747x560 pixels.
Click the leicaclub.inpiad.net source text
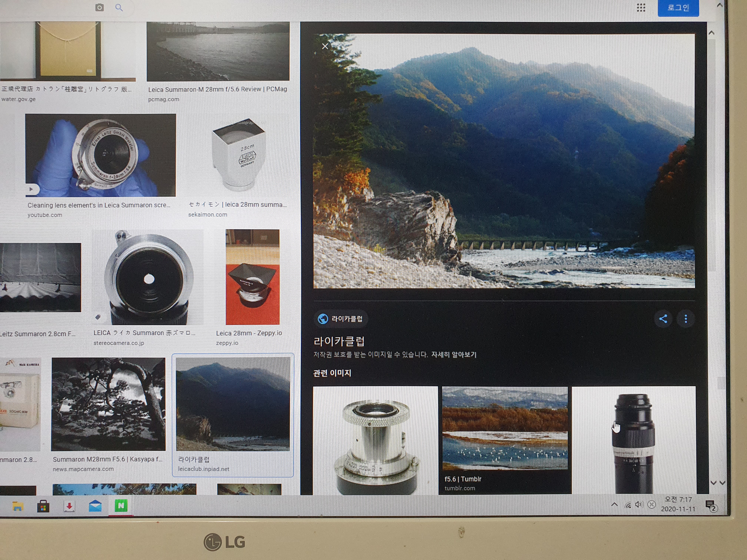click(204, 469)
